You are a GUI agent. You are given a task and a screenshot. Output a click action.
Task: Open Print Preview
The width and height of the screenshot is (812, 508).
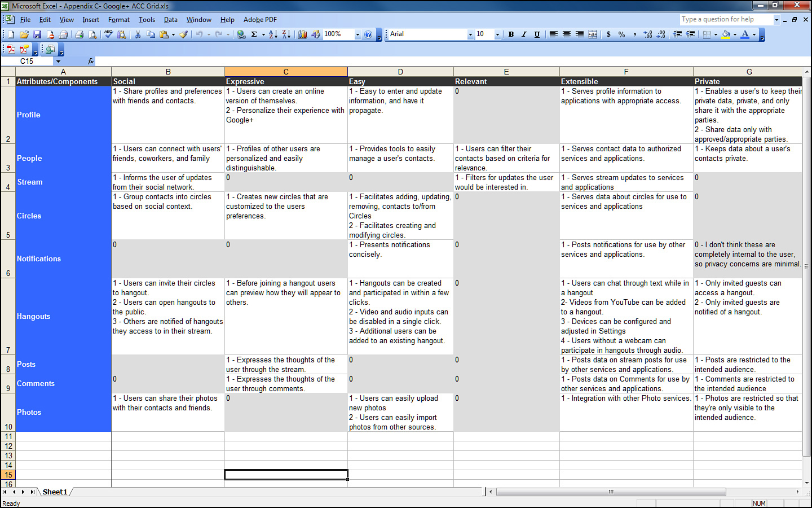92,34
